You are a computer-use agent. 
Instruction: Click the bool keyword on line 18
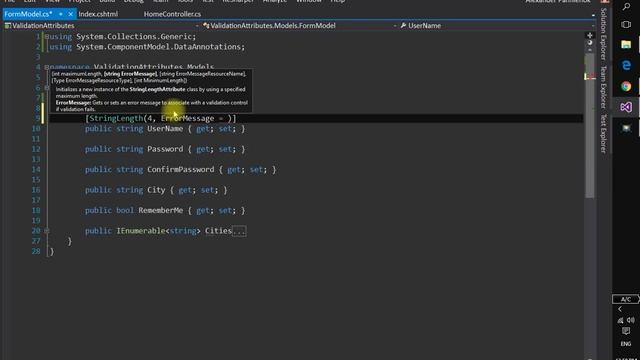125,210
